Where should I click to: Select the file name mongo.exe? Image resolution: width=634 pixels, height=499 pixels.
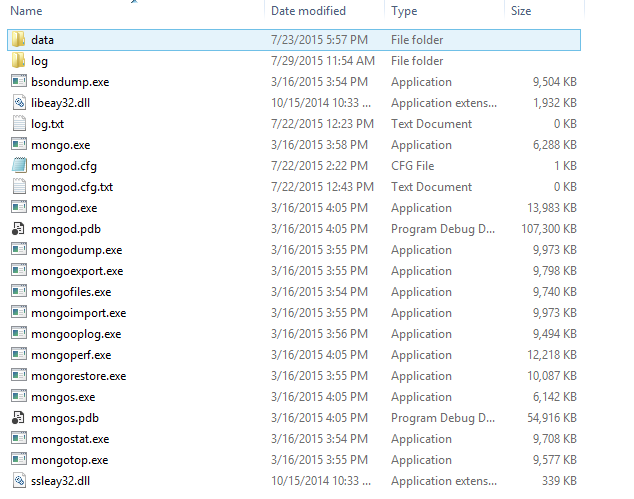[x=61, y=145]
